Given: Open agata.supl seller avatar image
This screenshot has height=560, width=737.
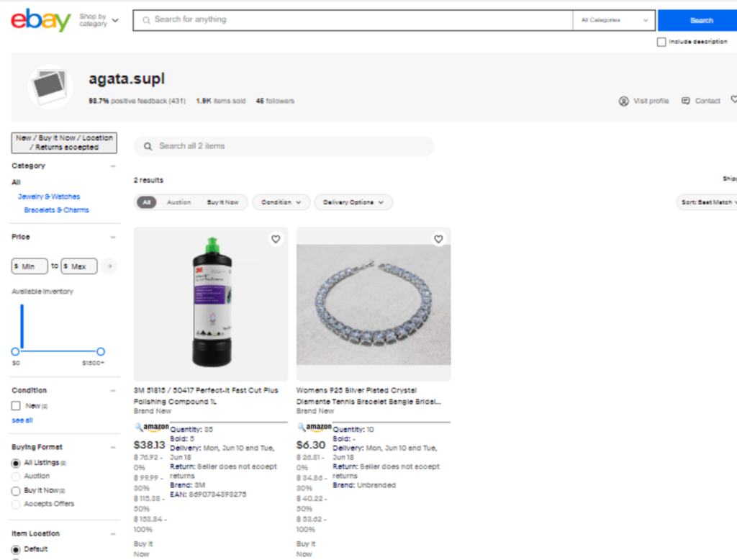Looking at the screenshot, I should pyautogui.click(x=50, y=86).
